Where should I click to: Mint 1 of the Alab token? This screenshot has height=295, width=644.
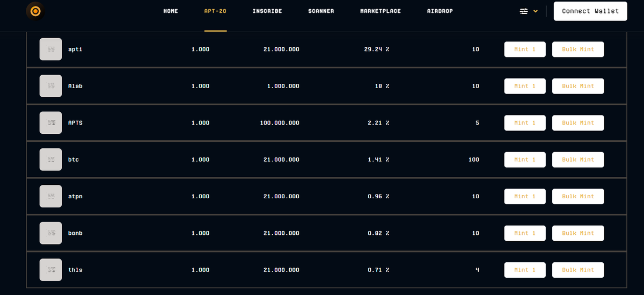tap(525, 86)
